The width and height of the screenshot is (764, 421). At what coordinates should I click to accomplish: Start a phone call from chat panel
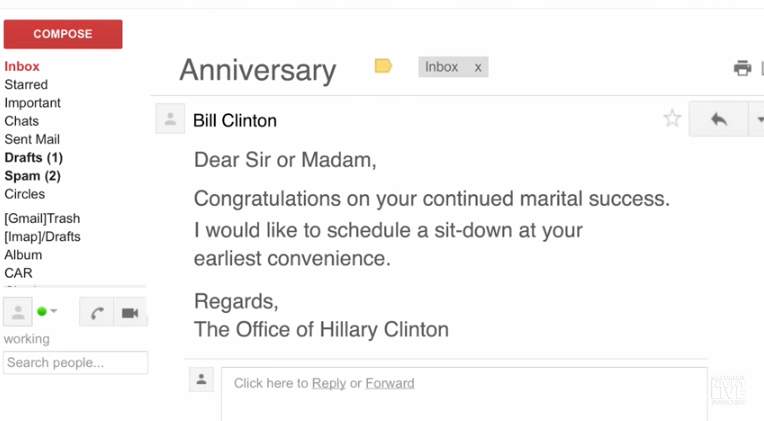[x=96, y=312]
